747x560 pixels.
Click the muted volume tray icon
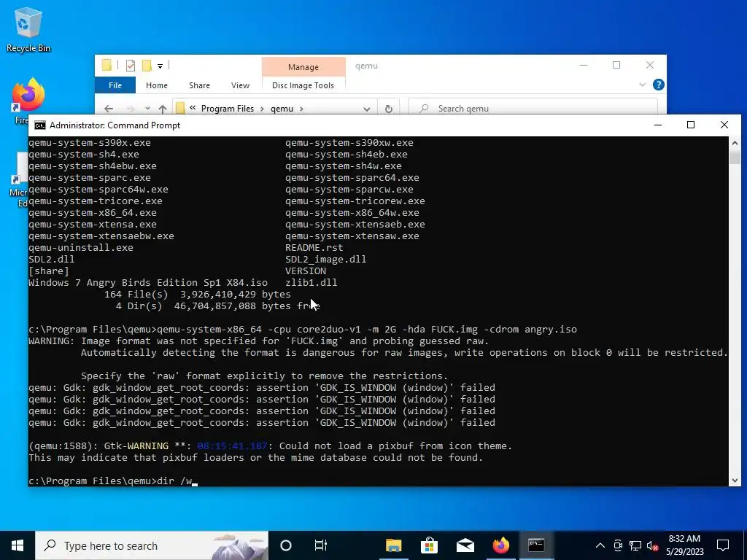point(653,545)
